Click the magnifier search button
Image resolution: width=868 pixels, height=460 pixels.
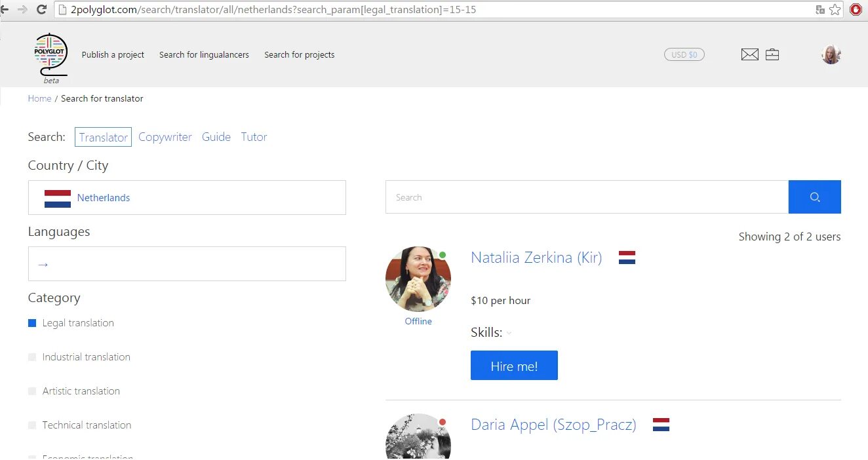click(814, 197)
